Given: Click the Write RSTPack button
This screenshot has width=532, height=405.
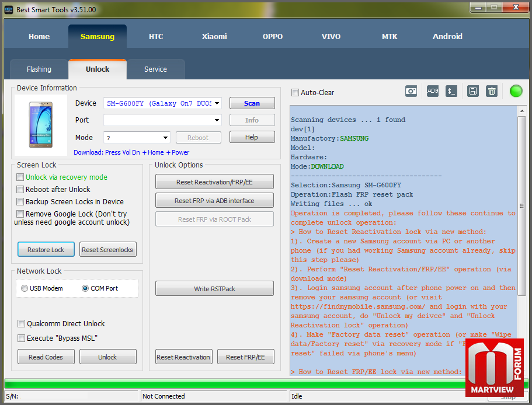Looking at the screenshot, I should [x=214, y=288].
